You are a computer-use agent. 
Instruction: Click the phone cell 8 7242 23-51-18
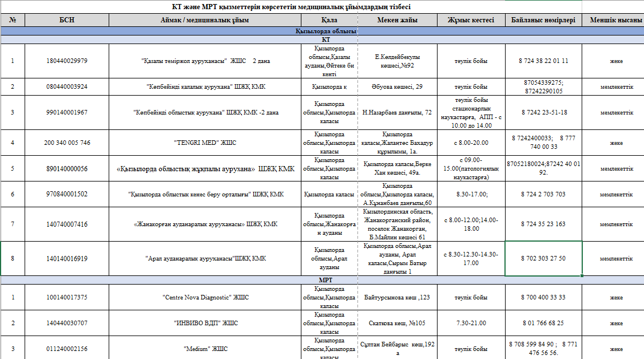(x=543, y=112)
